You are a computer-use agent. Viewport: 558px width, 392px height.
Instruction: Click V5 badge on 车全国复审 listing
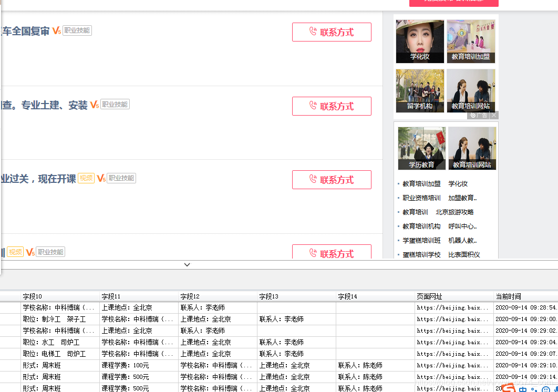[x=57, y=31]
